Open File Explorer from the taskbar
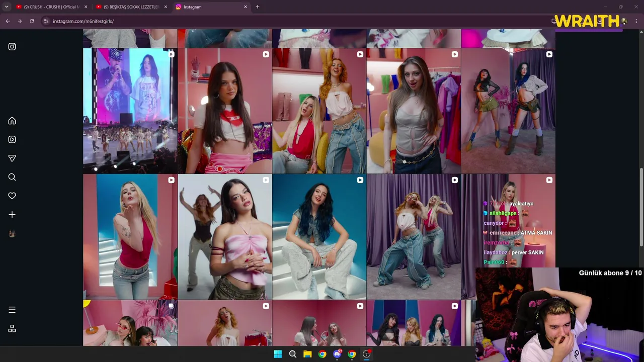This screenshot has width=644, height=362. point(307,354)
